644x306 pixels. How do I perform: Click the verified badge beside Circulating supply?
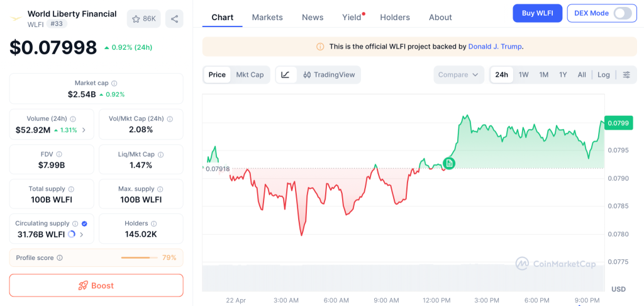84,224
